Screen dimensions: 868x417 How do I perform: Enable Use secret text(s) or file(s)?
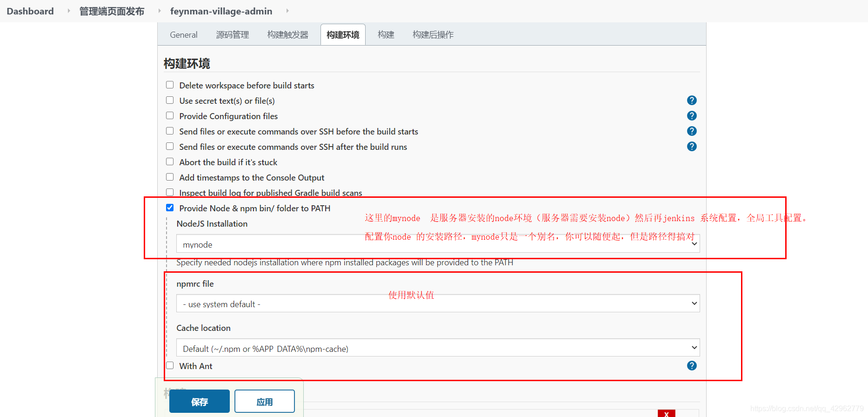pos(170,101)
